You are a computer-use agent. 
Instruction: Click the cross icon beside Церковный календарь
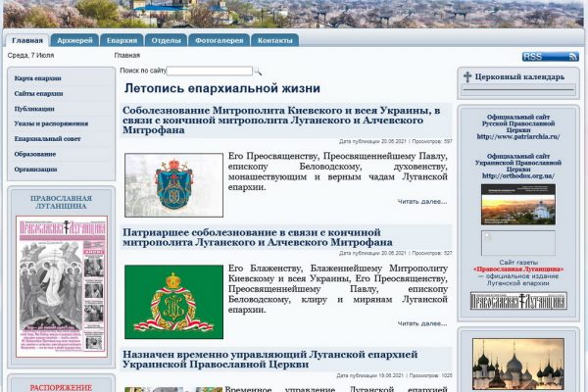click(467, 77)
